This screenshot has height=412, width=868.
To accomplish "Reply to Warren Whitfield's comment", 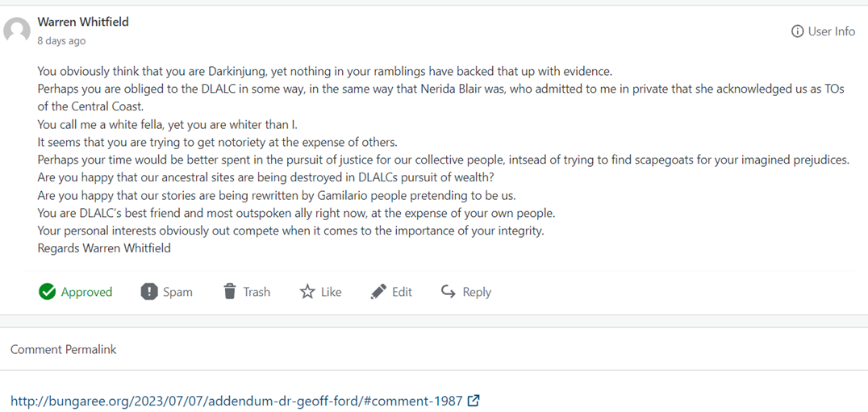I will pos(476,292).
